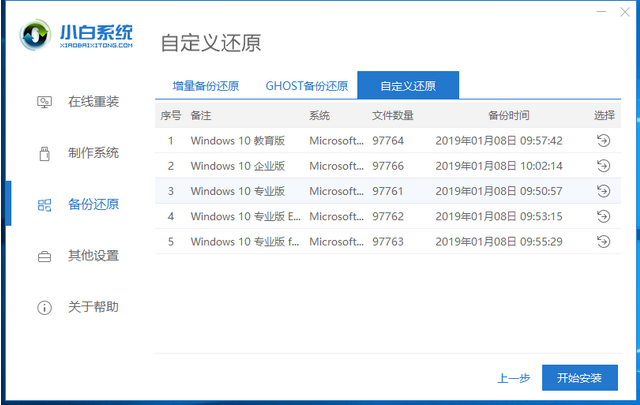Image resolution: width=640 pixels, height=405 pixels.
Task: Click backup time 2019年01月08日 09:55:29
Action: coord(499,242)
